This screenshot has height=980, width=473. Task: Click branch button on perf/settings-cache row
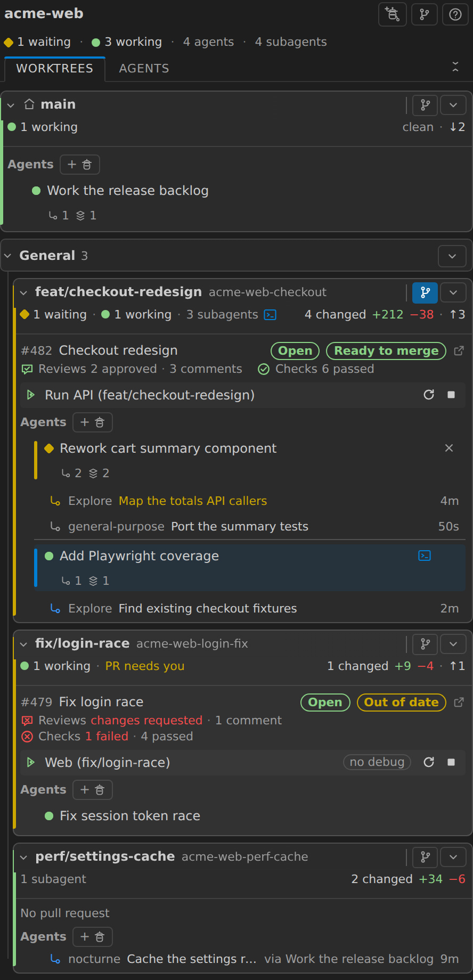(425, 857)
